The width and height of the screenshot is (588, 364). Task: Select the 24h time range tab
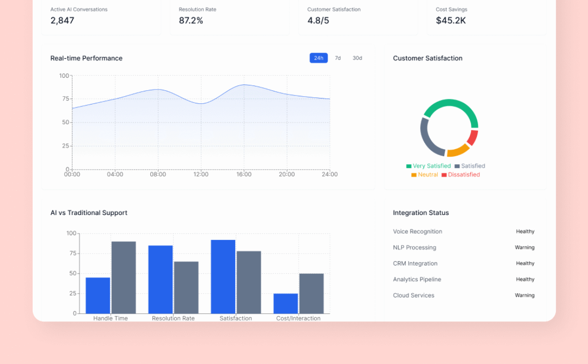pos(319,58)
